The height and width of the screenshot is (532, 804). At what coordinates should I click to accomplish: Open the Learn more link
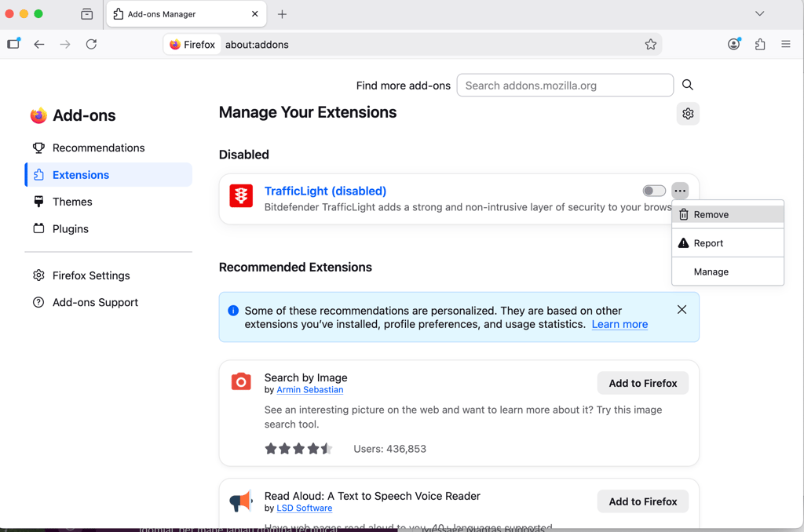click(x=619, y=324)
